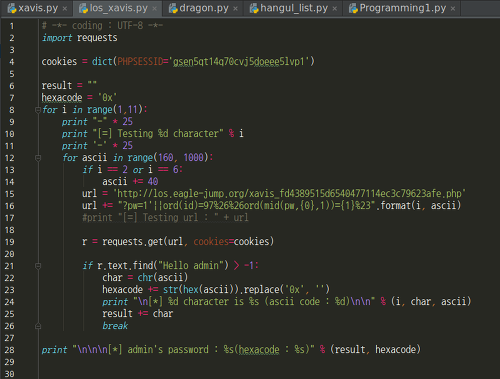The width and height of the screenshot is (500, 379).
Task: Click the 'break' keyword on line 26
Action: [115, 326]
